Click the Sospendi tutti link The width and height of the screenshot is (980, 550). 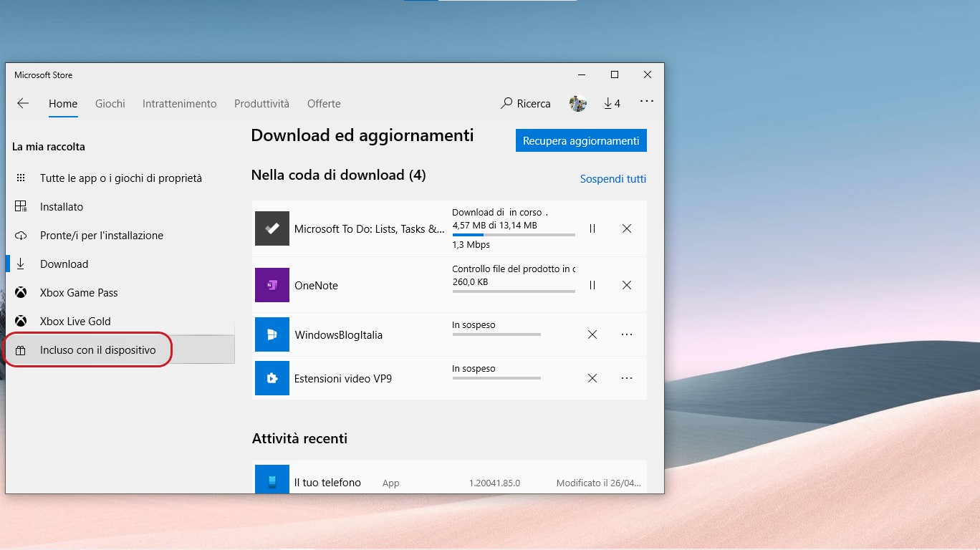tap(613, 179)
